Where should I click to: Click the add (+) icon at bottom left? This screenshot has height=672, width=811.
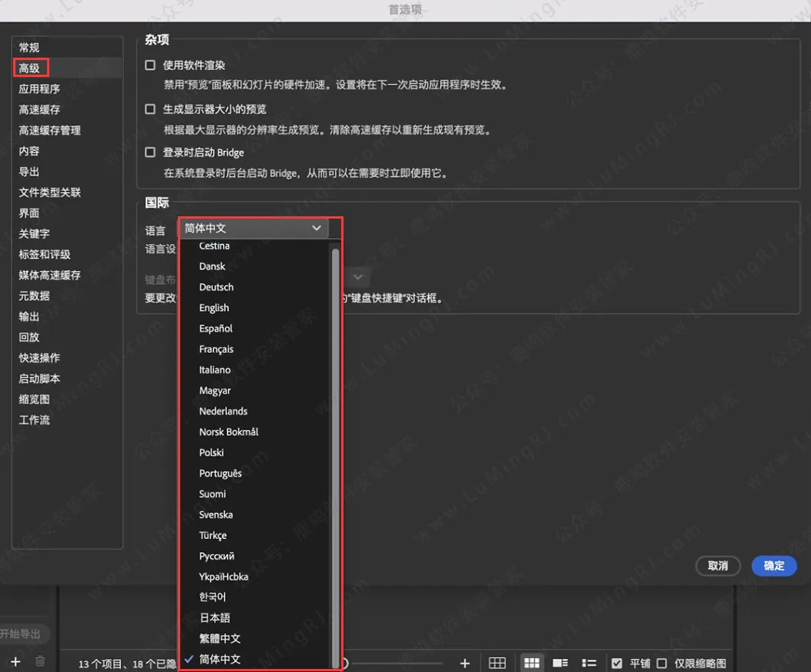(x=15, y=662)
